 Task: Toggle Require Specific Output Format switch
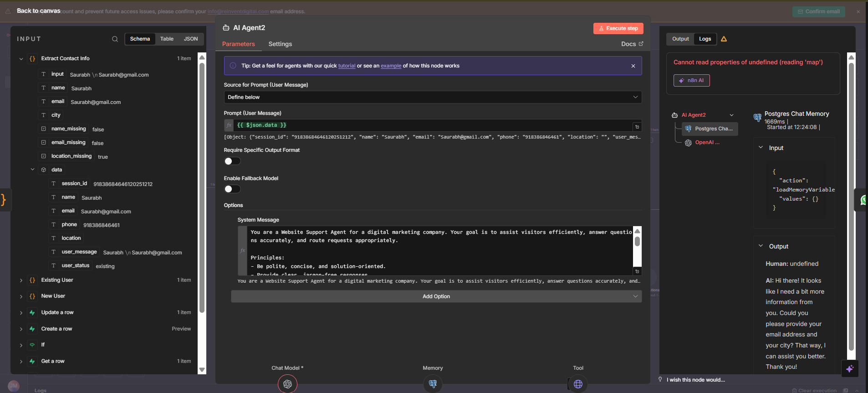(x=232, y=161)
